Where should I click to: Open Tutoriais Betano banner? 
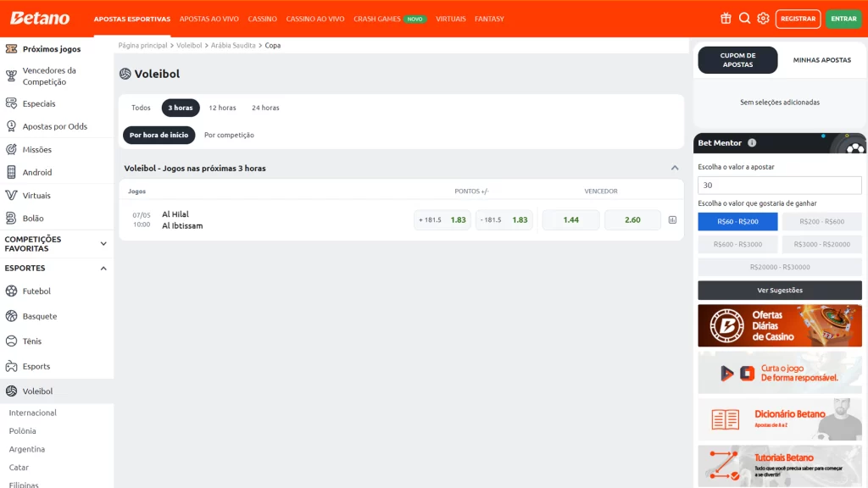point(780,466)
